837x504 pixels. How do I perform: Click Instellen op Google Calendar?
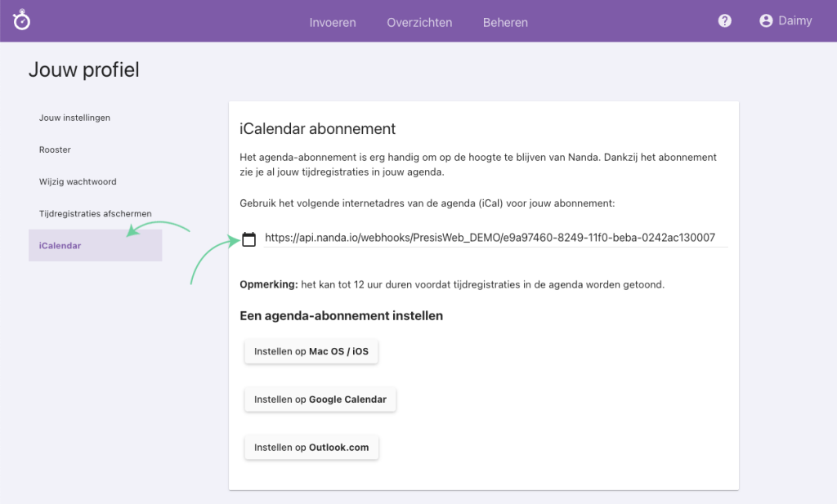320,399
